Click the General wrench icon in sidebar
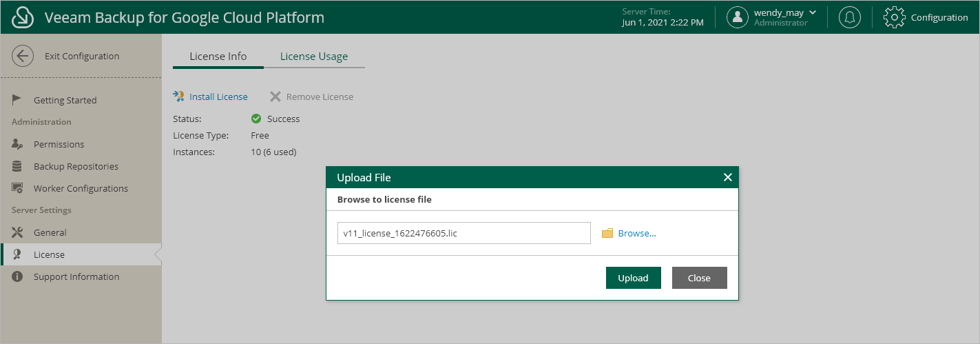 pos(18,232)
